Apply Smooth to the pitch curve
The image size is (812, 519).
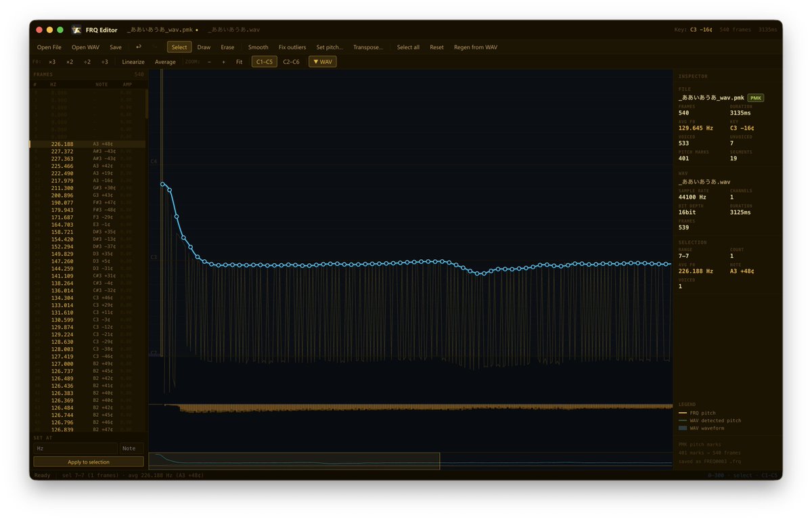[x=258, y=47]
